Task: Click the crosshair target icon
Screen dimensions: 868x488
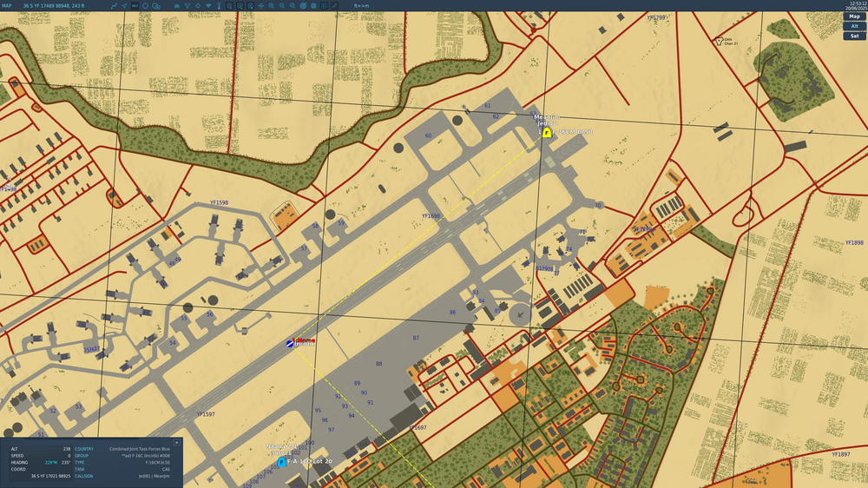Action: pyautogui.click(x=198, y=5)
